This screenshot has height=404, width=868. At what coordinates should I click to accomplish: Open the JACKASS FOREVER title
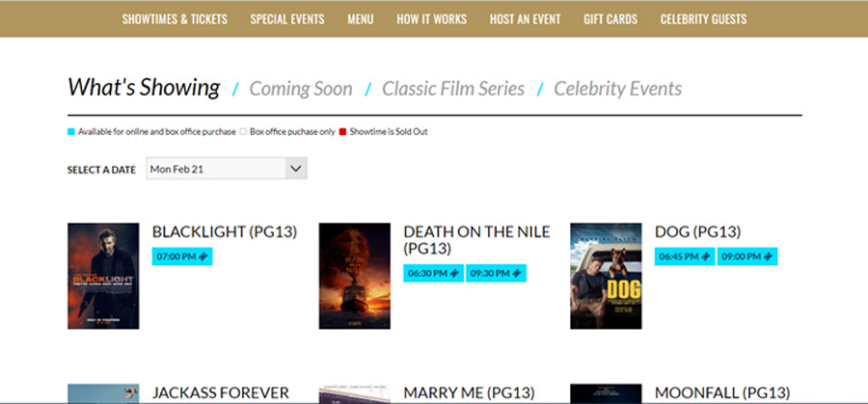[x=220, y=393]
